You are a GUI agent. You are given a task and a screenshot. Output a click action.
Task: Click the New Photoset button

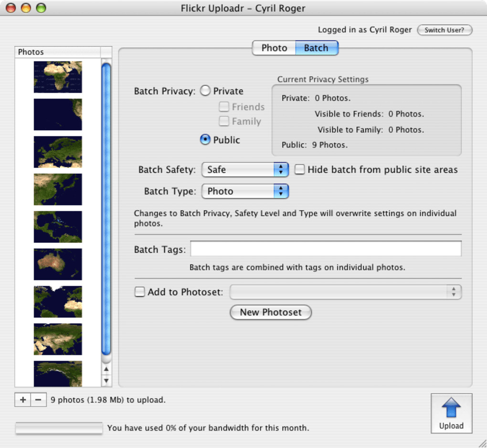(x=271, y=312)
